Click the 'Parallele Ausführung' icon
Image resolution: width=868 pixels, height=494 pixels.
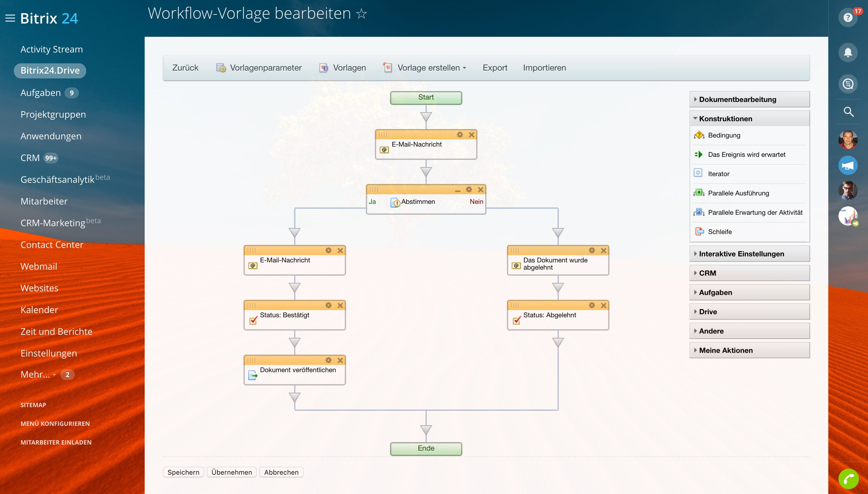point(699,193)
